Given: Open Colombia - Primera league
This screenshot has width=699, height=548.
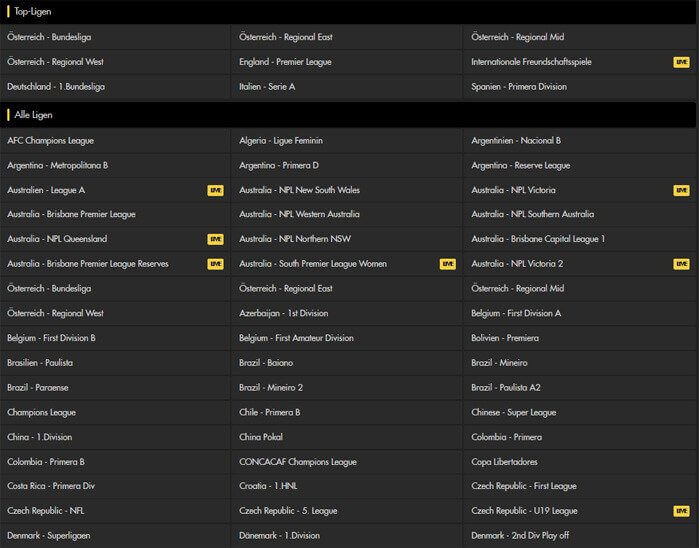Looking at the screenshot, I should pos(580,437).
